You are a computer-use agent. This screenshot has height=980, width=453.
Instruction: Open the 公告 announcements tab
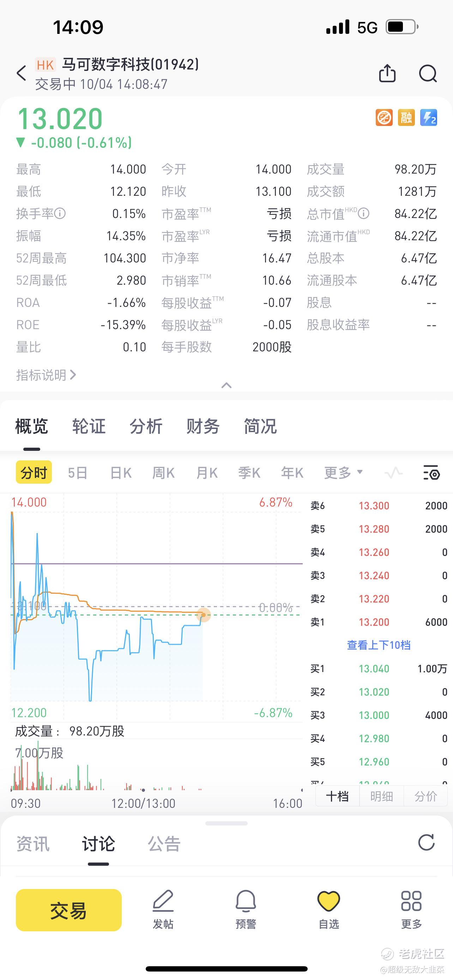tap(164, 843)
